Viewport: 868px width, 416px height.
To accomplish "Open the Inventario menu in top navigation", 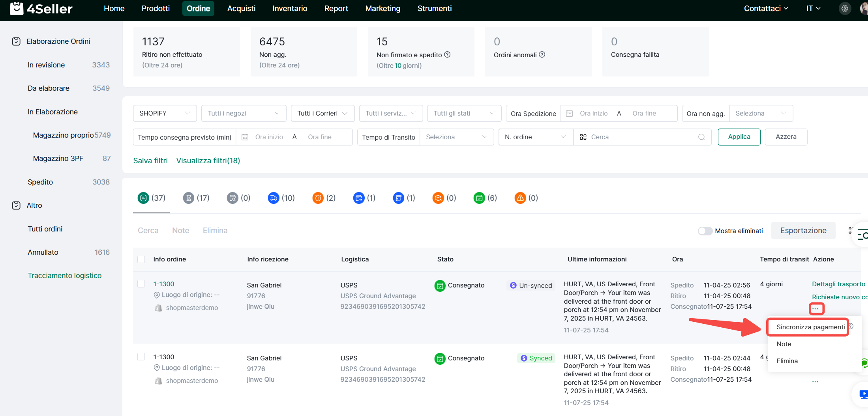I will click(290, 9).
